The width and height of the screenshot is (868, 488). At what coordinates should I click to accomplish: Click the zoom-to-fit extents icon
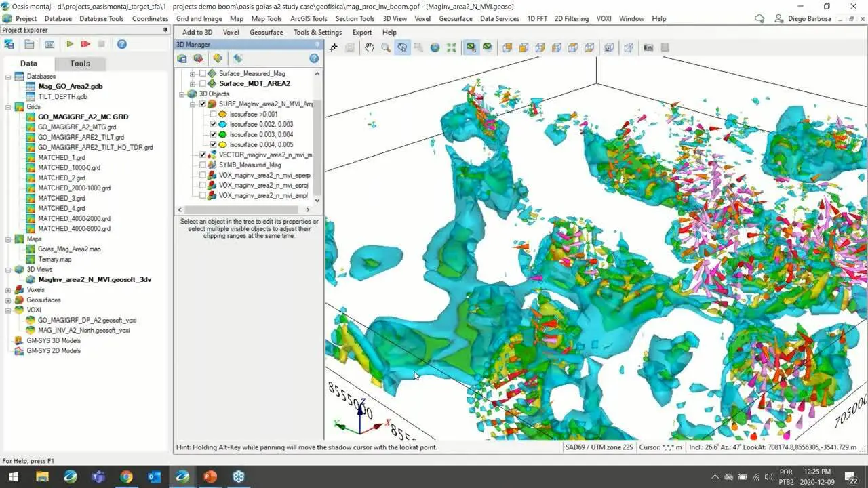(x=450, y=47)
